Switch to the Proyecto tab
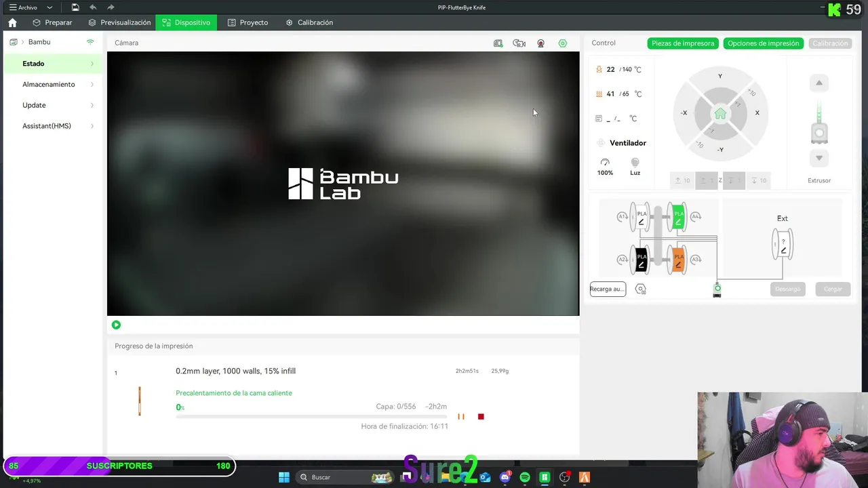Image resolution: width=868 pixels, height=488 pixels. click(248, 22)
